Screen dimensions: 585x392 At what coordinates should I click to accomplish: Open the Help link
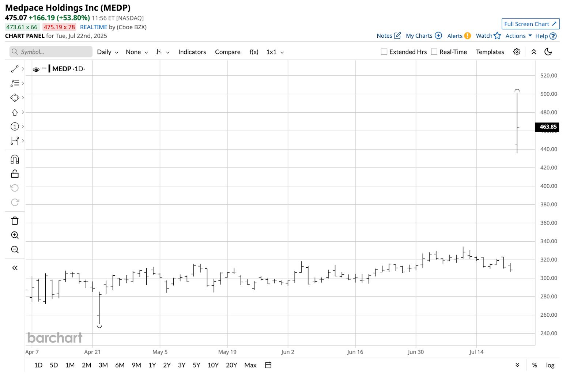click(x=546, y=36)
